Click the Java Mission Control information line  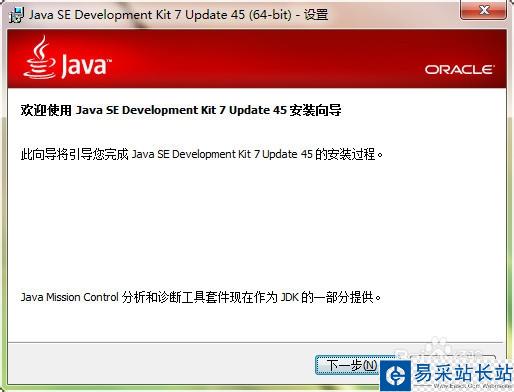(x=201, y=297)
